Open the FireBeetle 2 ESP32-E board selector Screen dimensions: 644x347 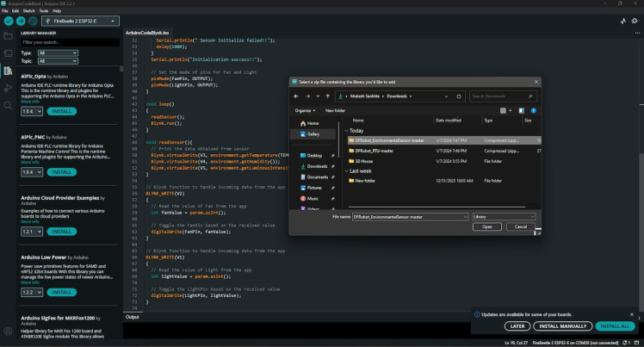79,20
